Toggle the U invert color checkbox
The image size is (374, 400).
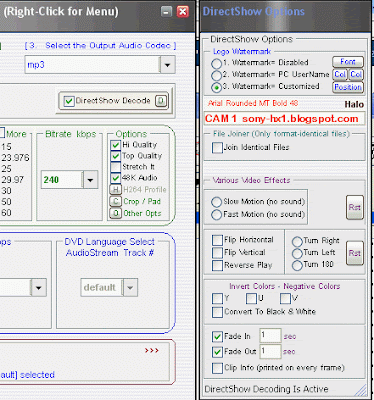(x=251, y=298)
